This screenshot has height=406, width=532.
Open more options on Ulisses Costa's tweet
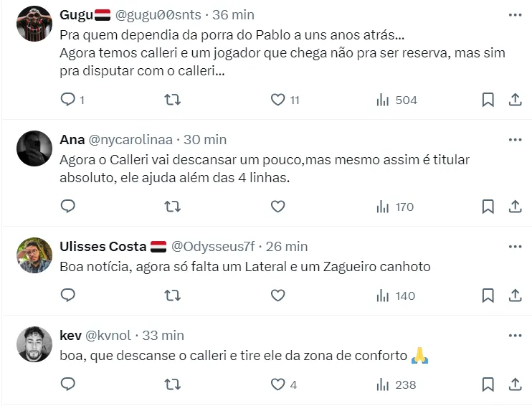(515, 247)
